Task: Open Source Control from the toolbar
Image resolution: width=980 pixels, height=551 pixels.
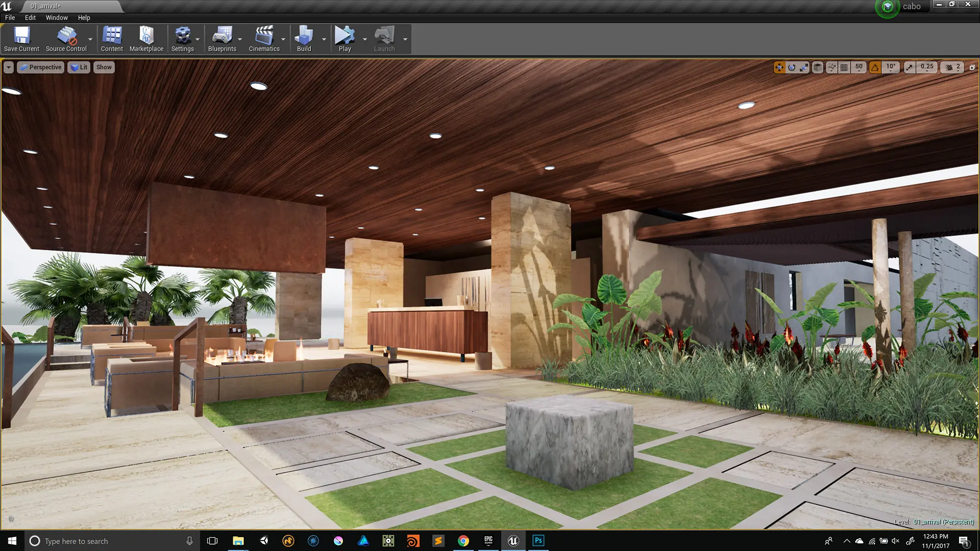Action: 66,39
